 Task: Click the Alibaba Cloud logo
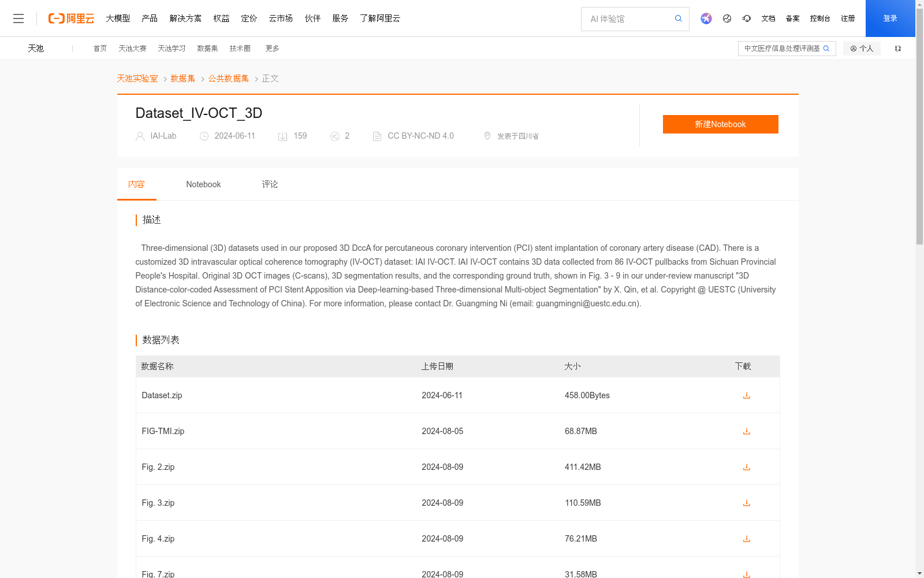click(x=71, y=18)
